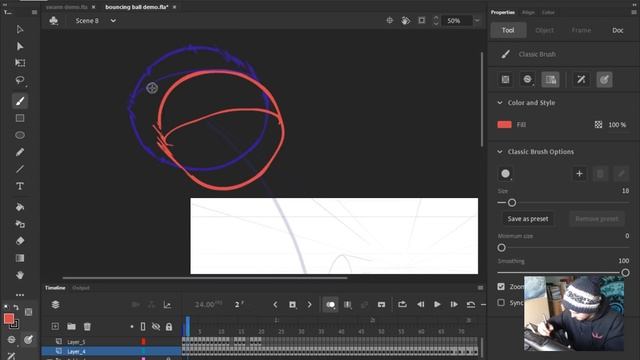Screen dimensions: 640x360
Task: Select the Eraser tool
Action: click(20, 241)
